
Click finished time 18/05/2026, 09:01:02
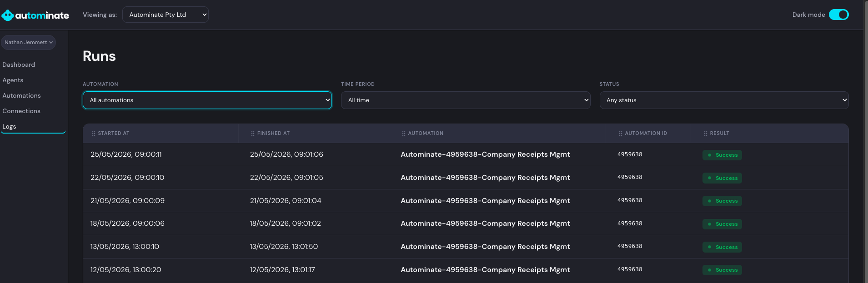(x=286, y=223)
